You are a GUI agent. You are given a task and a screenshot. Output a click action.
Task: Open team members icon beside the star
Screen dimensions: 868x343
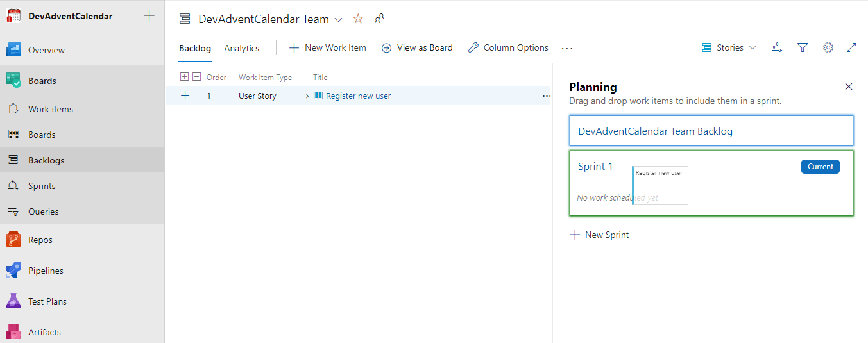379,19
